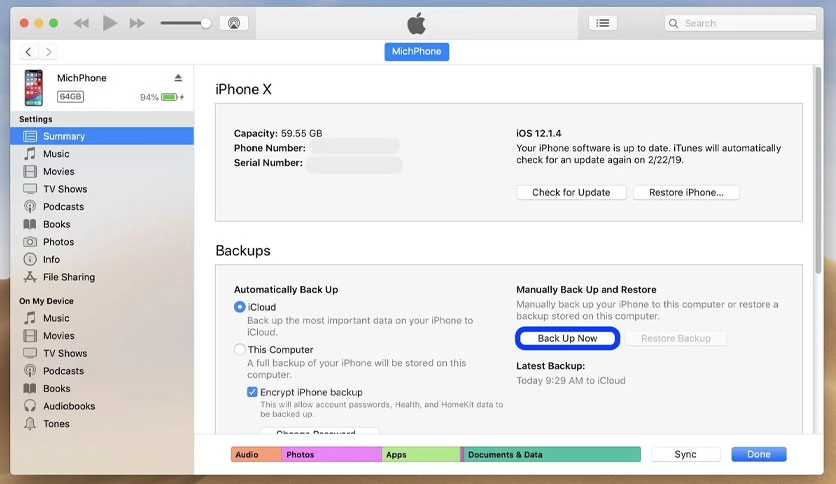This screenshot has height=484, width=836.
Task: Click the Restore iPhone... button
Action: tap(686, 192)
